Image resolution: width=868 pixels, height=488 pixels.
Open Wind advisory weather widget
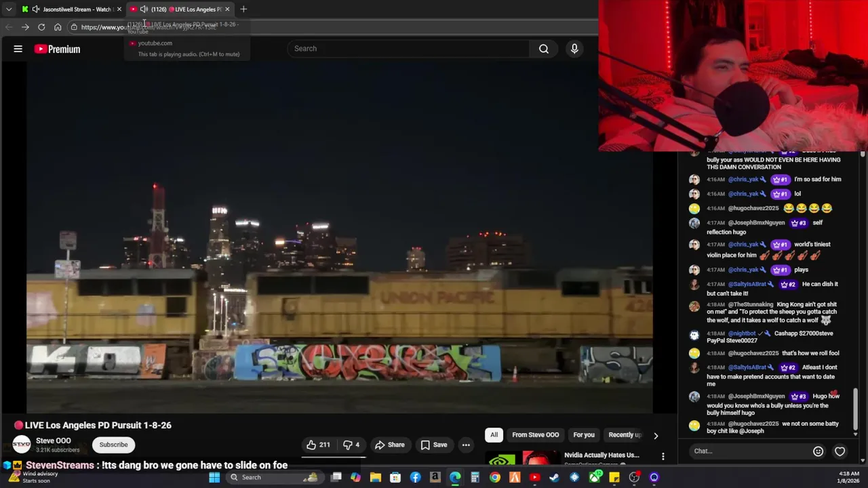point(33,477)
